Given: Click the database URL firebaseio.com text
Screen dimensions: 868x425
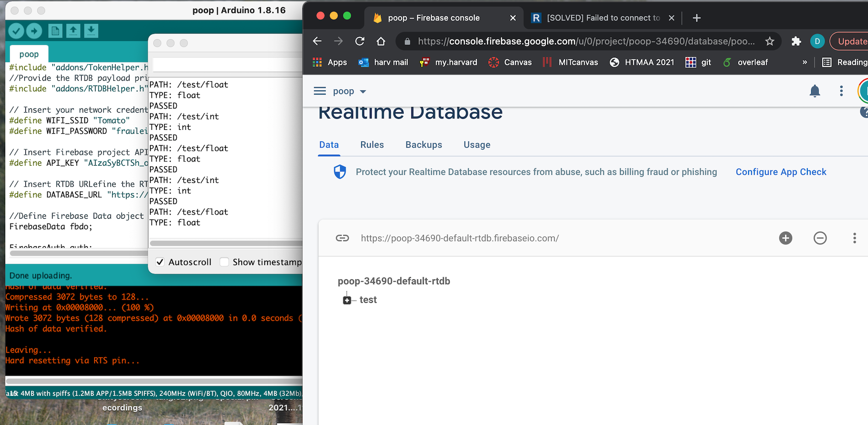Looking at the screenshot, I should pos(460,238).
